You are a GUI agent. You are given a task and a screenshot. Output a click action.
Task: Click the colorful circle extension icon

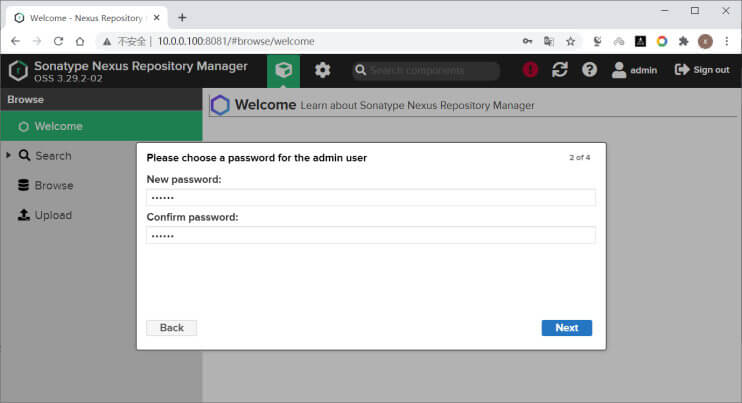662,42
